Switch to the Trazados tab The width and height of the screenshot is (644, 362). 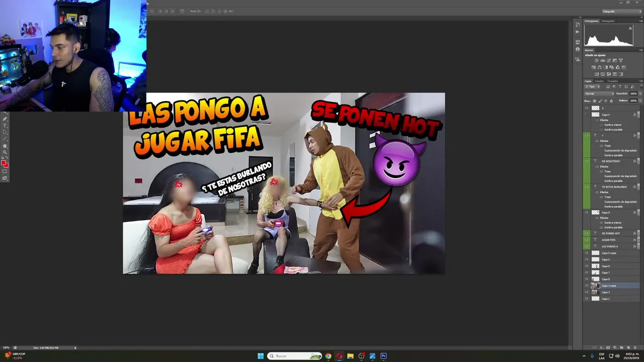[x=613, y=81]
